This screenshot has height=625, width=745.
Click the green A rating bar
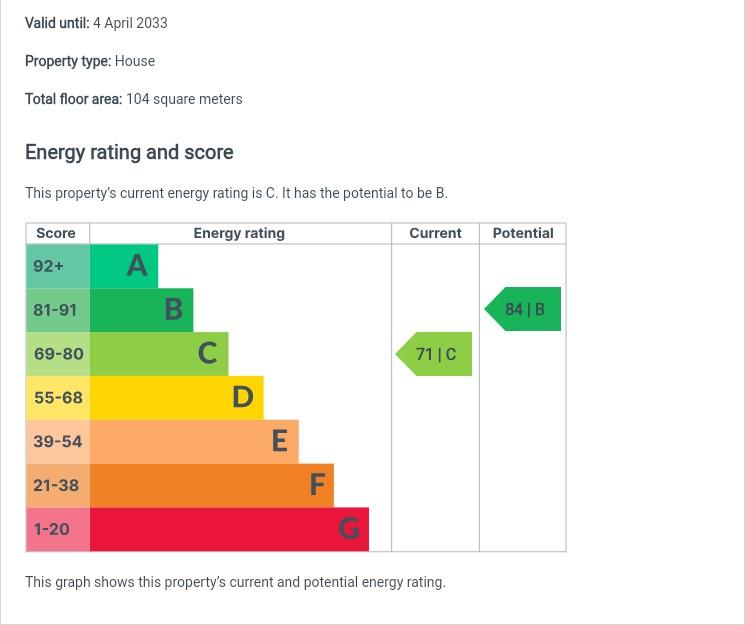point(124,266)
